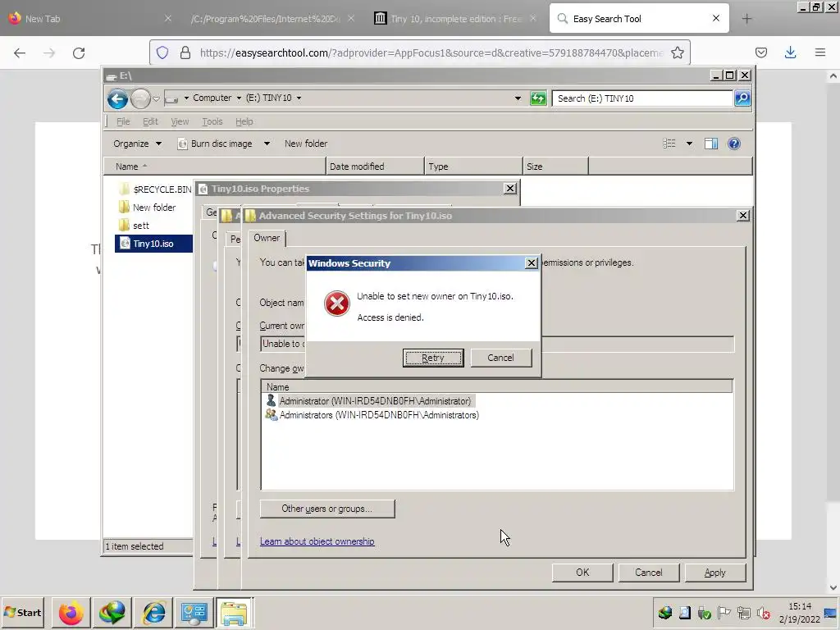Select Tiny10.iso file in Explorer

tap(153, 244)
